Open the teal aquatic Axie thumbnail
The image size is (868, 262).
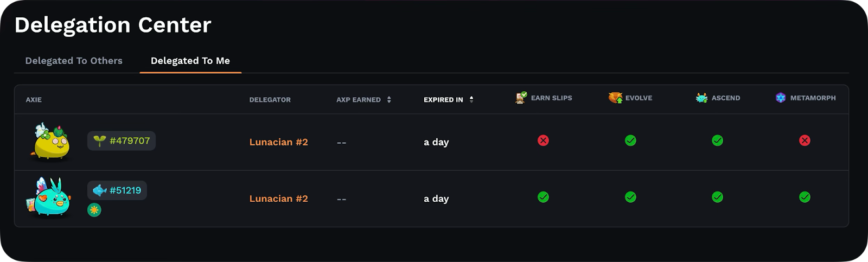click(x=49, y=198)
